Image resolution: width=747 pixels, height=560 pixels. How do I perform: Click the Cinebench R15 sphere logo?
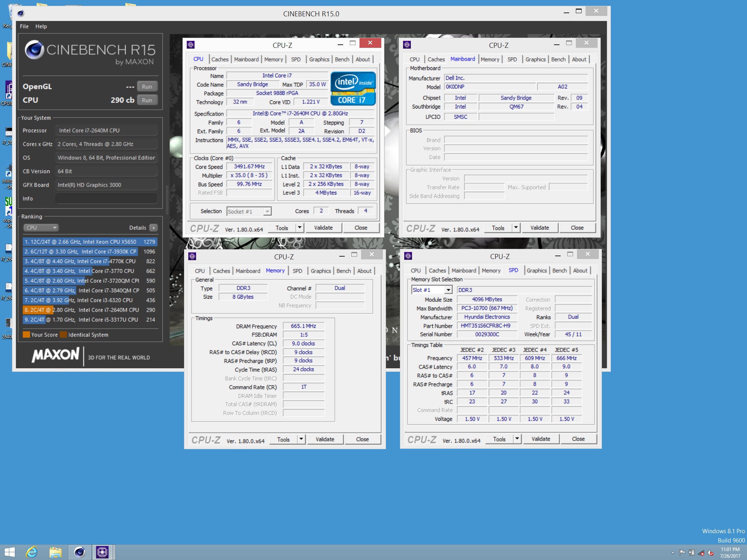tap(34, 49)
